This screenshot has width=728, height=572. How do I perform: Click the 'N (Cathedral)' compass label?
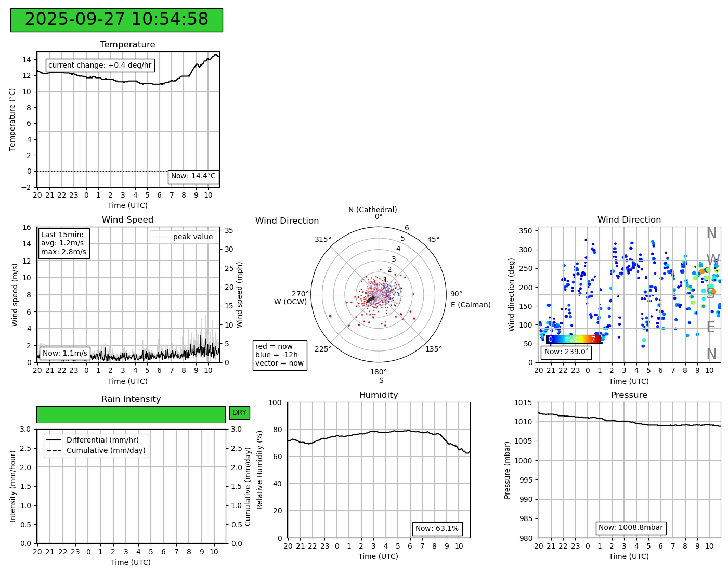coord(372,210)
